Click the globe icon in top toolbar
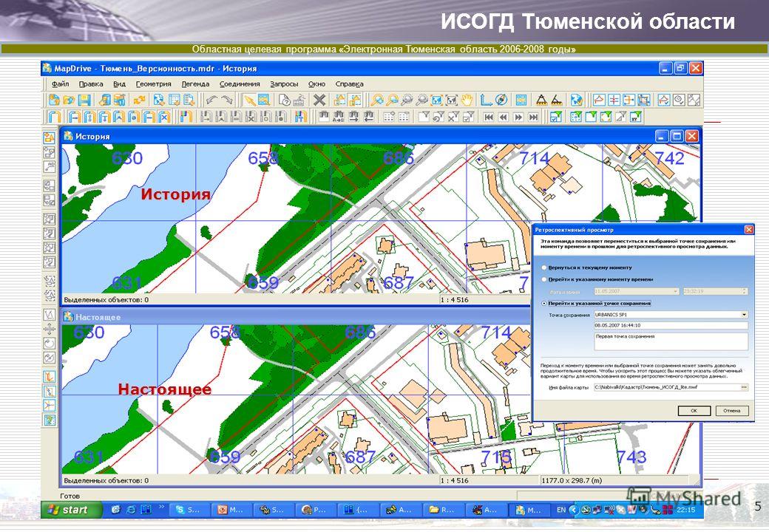The width and height of the screenshot is (769, 532). pyautogui.click(x=576, y=100)
